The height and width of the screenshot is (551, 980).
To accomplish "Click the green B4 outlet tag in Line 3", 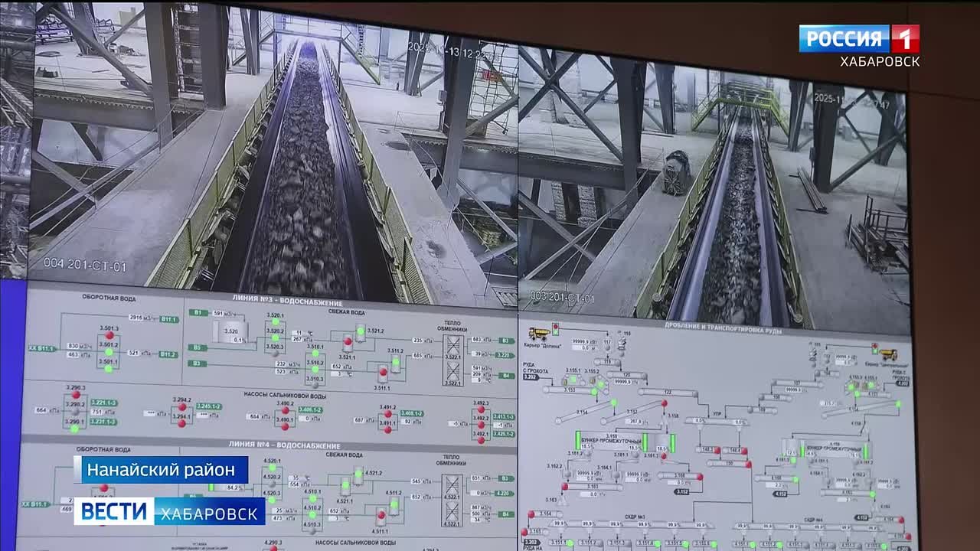I will [x=505, y=376].
